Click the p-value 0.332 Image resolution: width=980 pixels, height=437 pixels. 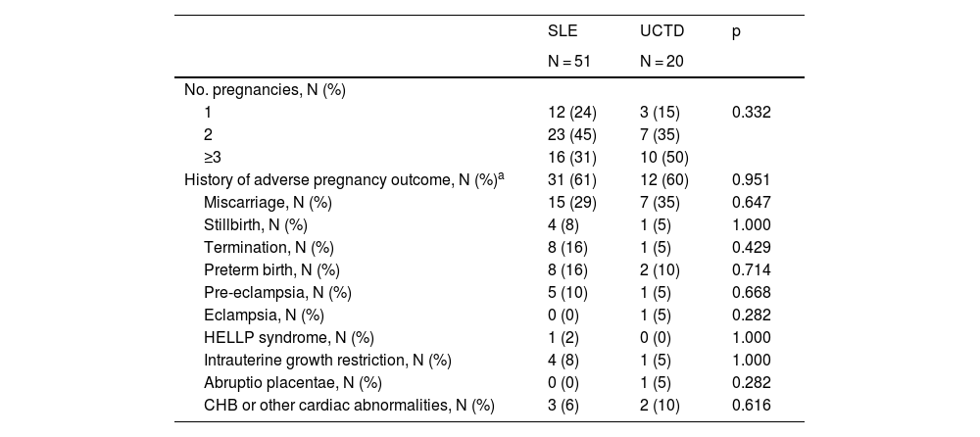point(752,112)
